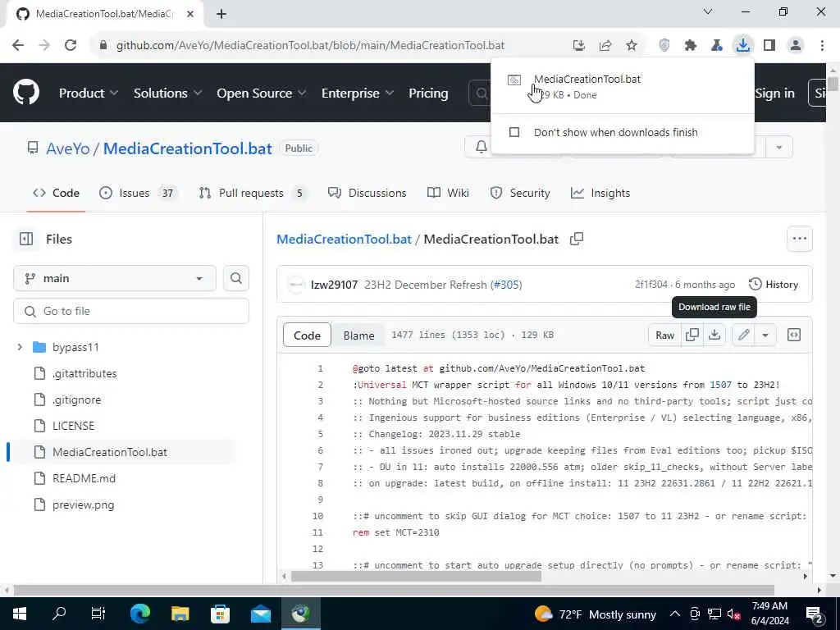Image resolution: width=840 pixels, height=630 pixels.
Task: Open Windows Start menu
Action: (x=20, y=614)
